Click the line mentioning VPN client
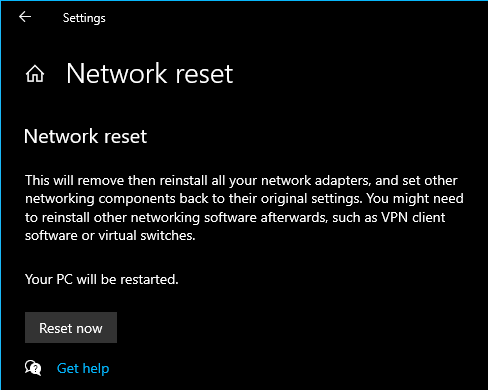The height and width of the screenshot is (390, 488). point(235,217)
